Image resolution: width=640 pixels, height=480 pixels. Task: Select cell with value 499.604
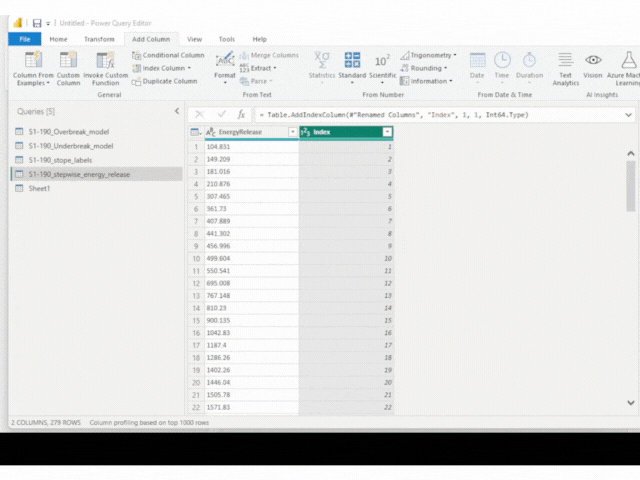[x=252, y=259]
